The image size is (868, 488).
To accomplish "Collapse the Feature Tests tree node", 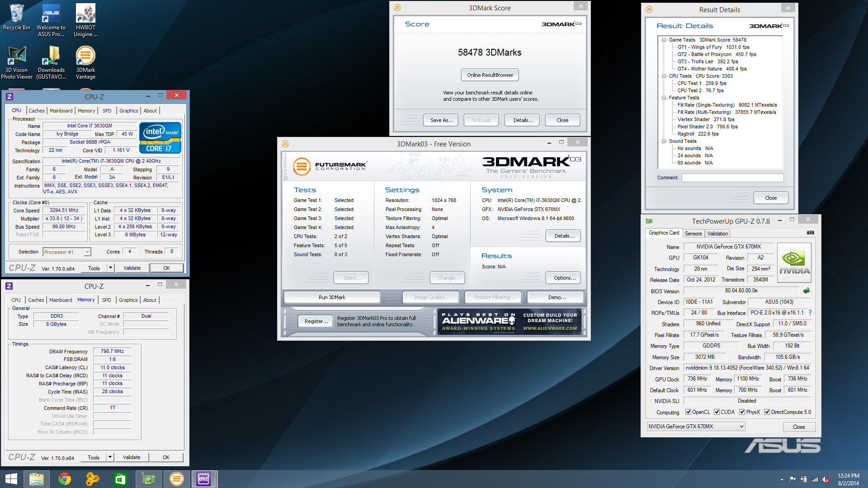I will pos(664,98).
